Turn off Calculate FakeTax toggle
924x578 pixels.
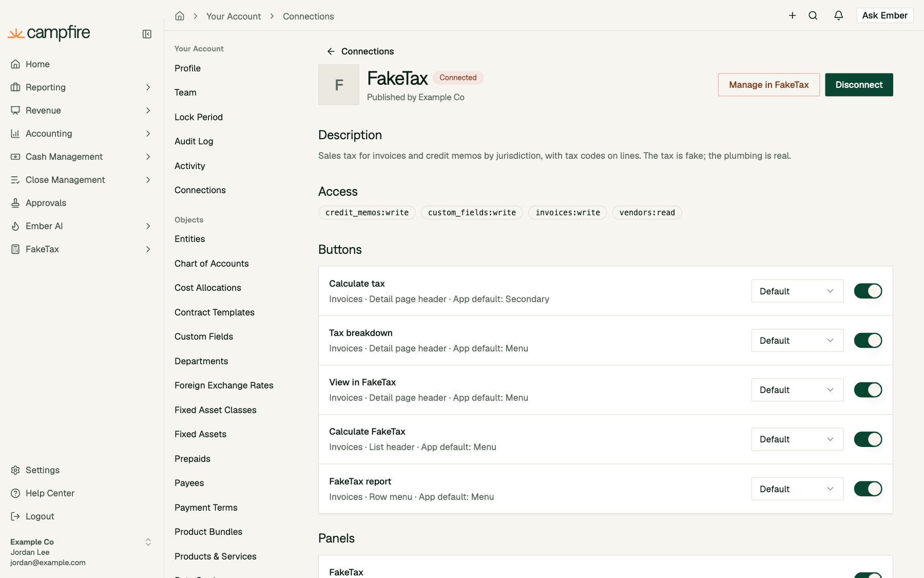868,439
